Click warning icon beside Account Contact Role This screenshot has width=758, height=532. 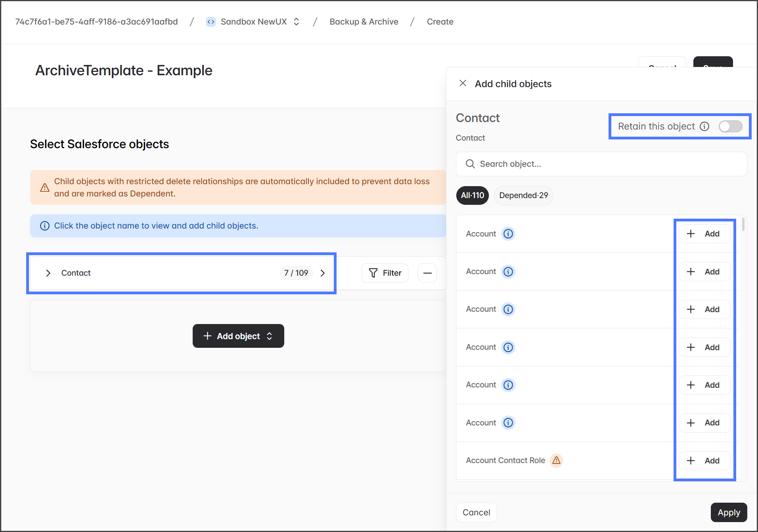point(556,460)
